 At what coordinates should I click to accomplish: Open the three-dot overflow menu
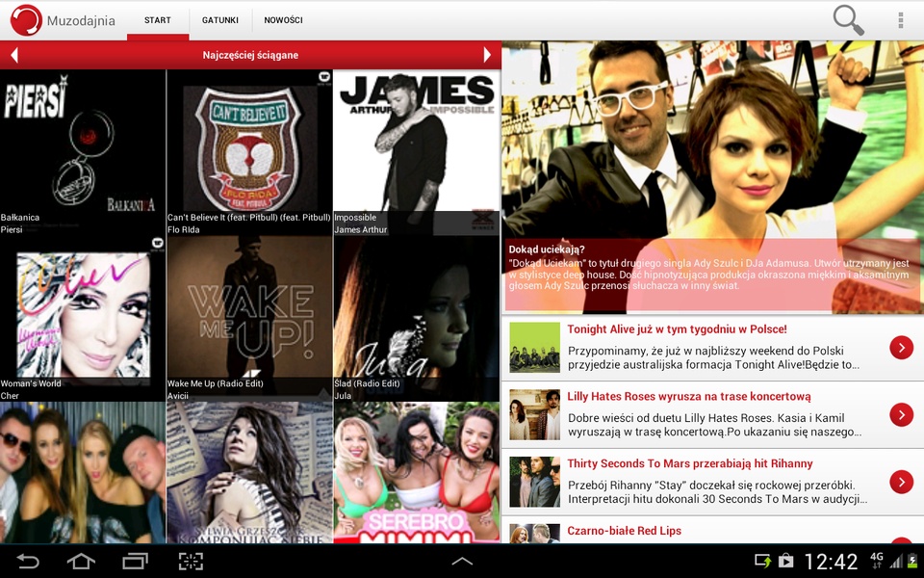[901, 20]
